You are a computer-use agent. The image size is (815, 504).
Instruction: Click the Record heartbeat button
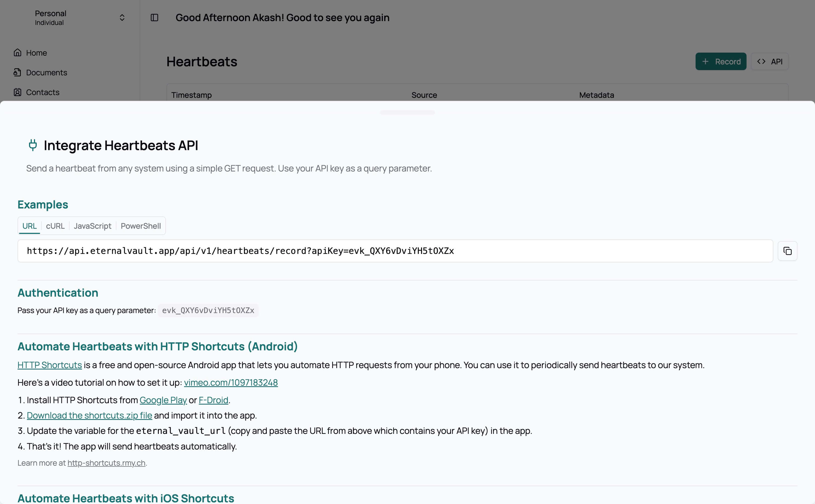[721, 61]
